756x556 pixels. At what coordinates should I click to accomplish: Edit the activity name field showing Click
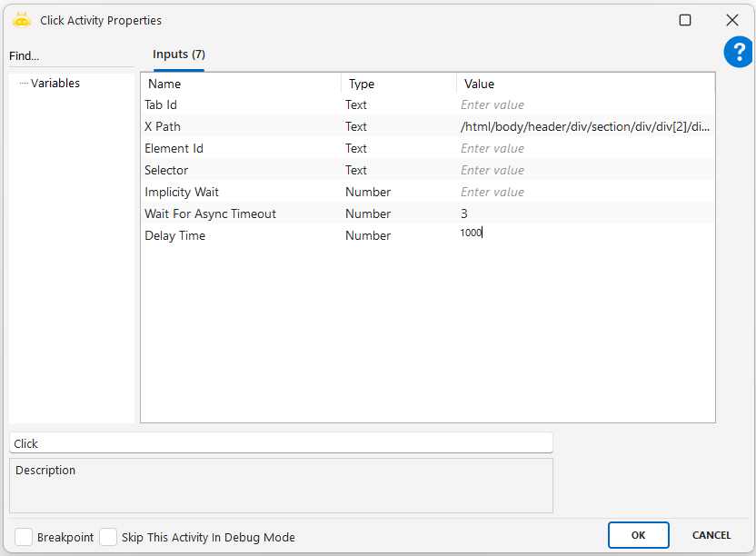[281, 443]
